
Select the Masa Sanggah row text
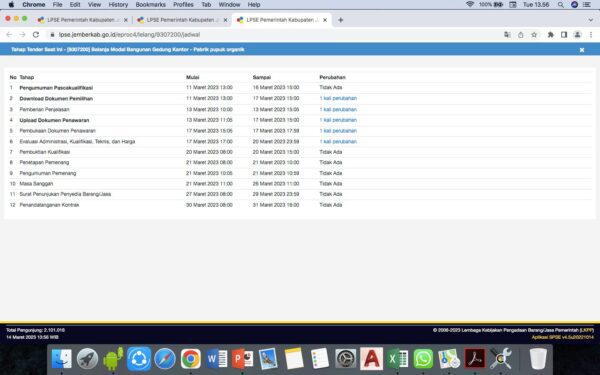36,184
